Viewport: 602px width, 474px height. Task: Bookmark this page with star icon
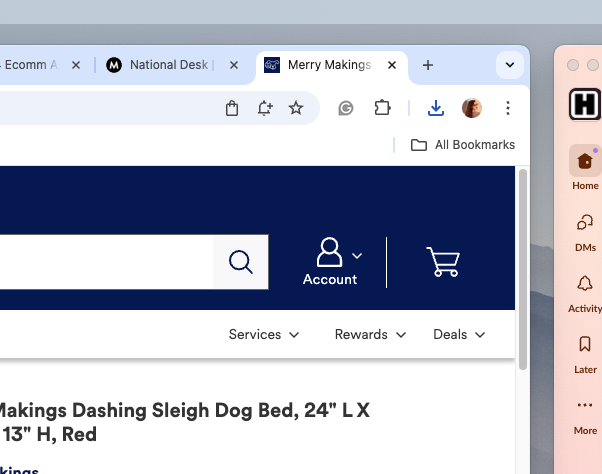[x=296, y=108]
